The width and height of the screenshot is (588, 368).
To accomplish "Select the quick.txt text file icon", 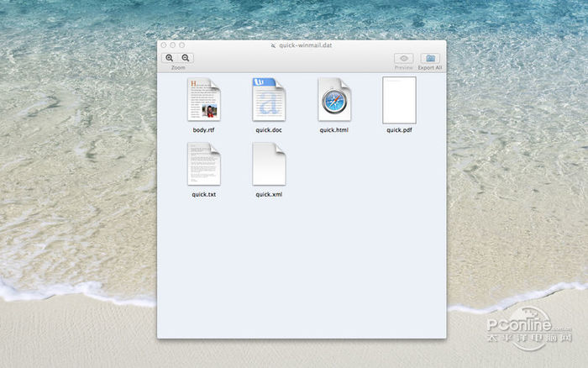I will point(203,164).
